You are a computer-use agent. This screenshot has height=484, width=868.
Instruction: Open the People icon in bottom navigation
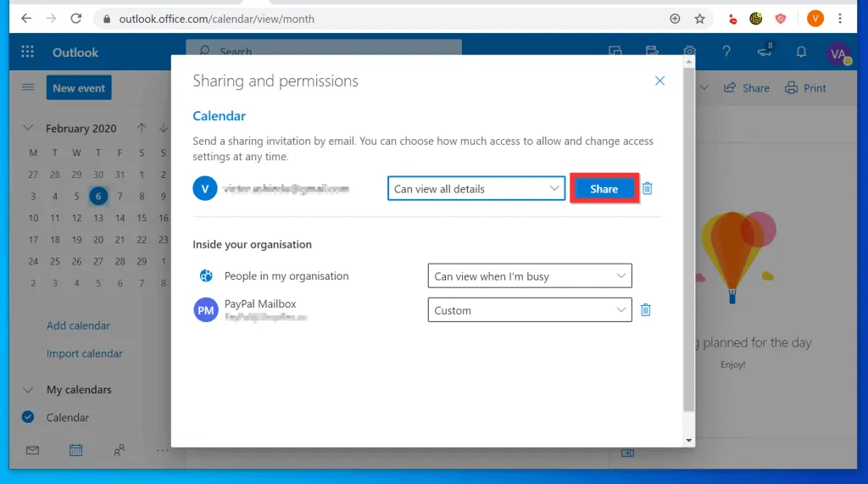click(x=120, y=450)
